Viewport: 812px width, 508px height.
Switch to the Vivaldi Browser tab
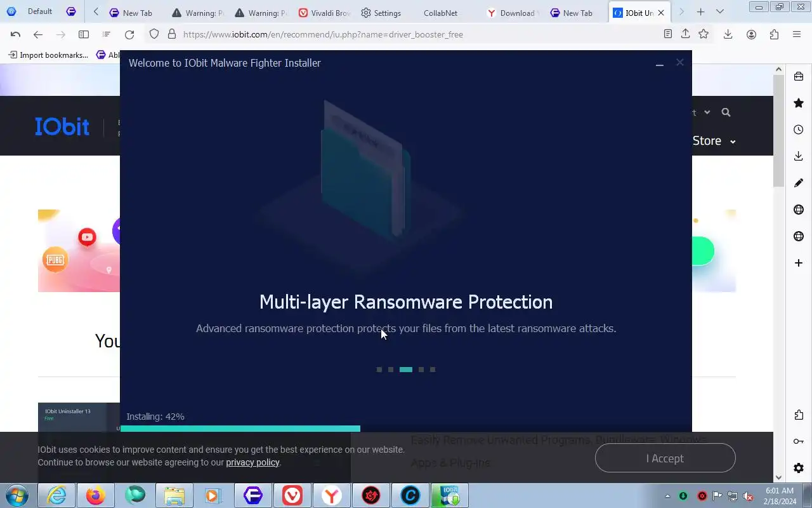click(324, 13)
